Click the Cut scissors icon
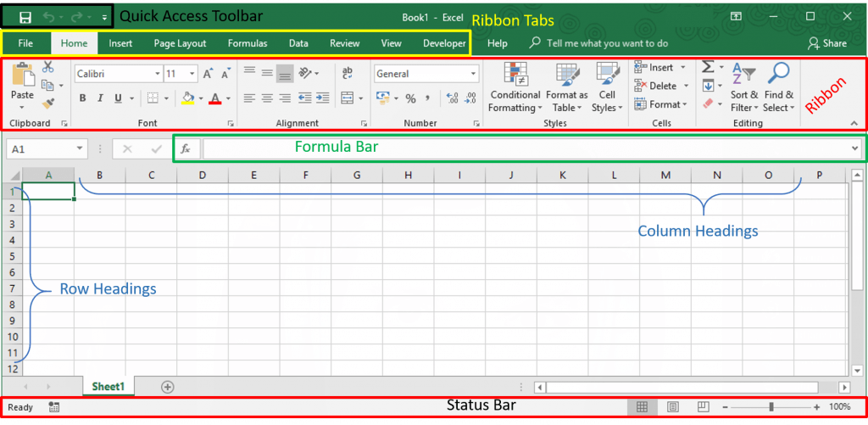 tap(48, 67)
